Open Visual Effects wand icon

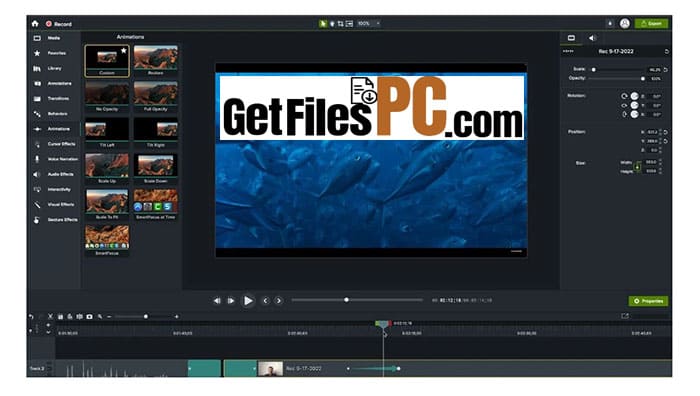[37, 205]
